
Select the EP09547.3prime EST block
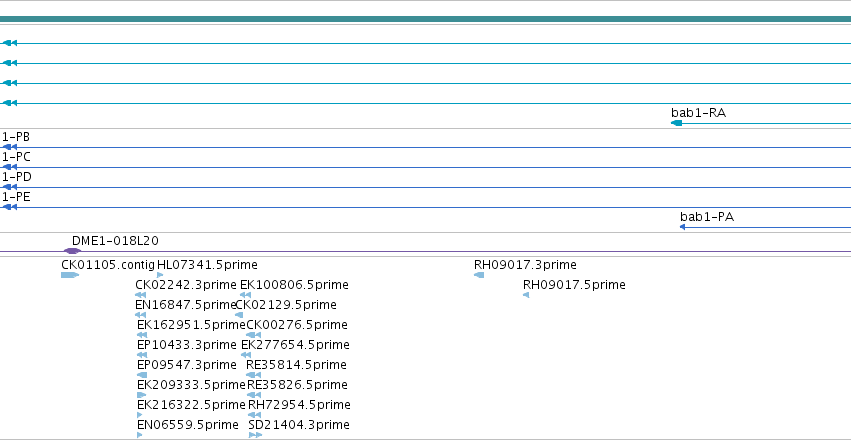click(x=142, y=375)
